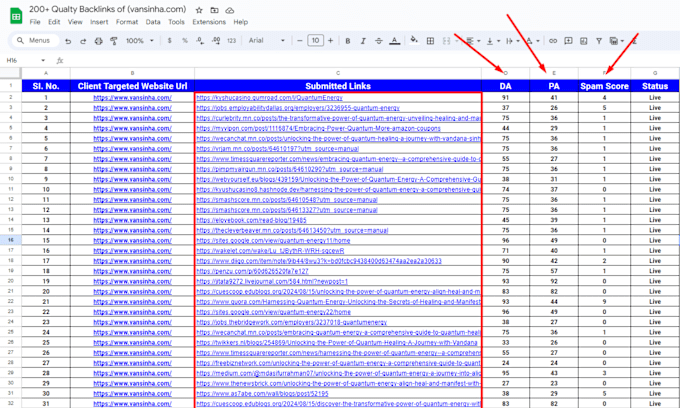Open the Google Sheets home logo

16,16
